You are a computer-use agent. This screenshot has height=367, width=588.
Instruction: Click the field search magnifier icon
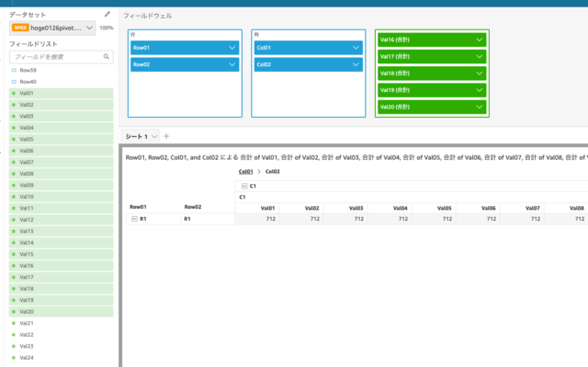[x=107, y=57]
